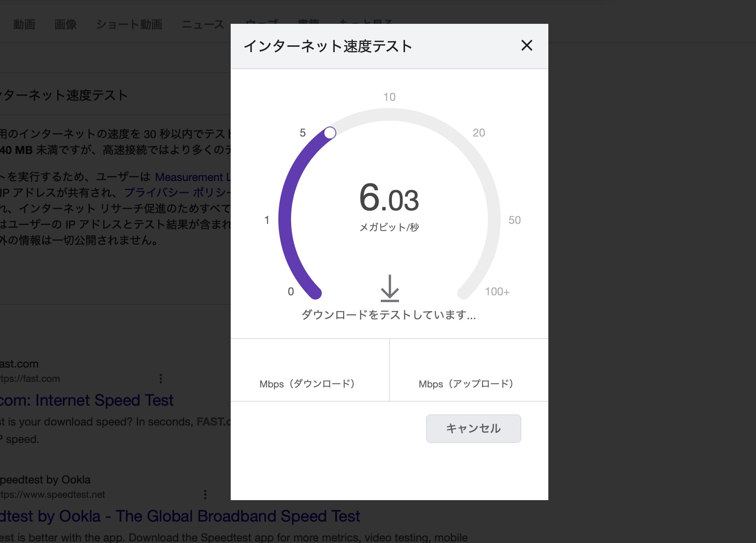Open the Speedtest by Ookla Global Broadband link
This screenshot has width=756, height=543.
pos(180,516)
